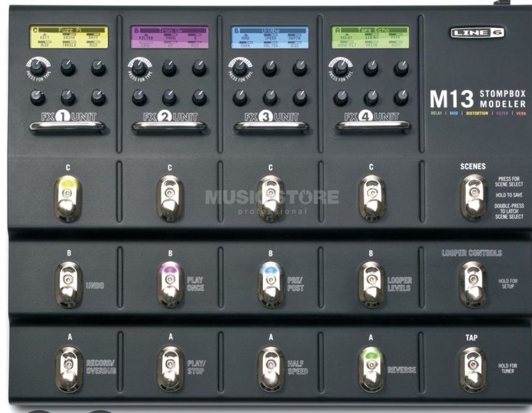Image resolution: width=532 pixels, height=413 pixels.
Task: Adjust the FX 4 Unit WOW/FLT knob
Action: (x=340, y=98)
